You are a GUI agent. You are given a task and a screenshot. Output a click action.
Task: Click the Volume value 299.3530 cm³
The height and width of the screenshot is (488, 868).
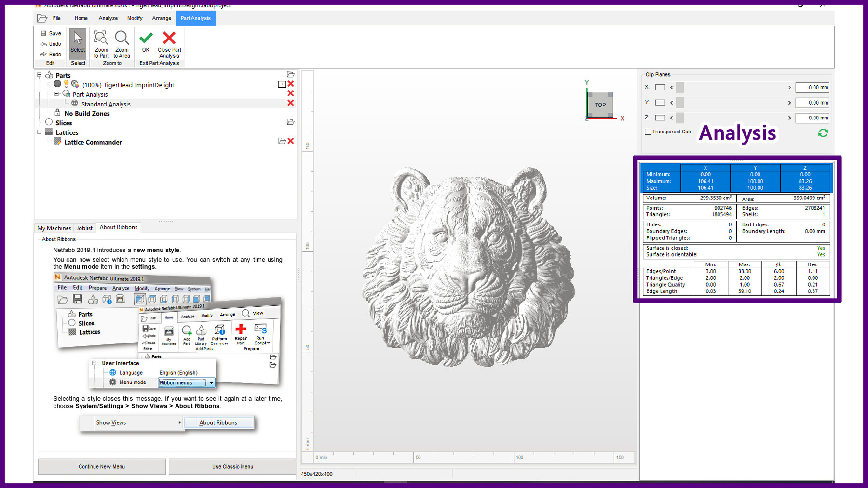[716, 198]
